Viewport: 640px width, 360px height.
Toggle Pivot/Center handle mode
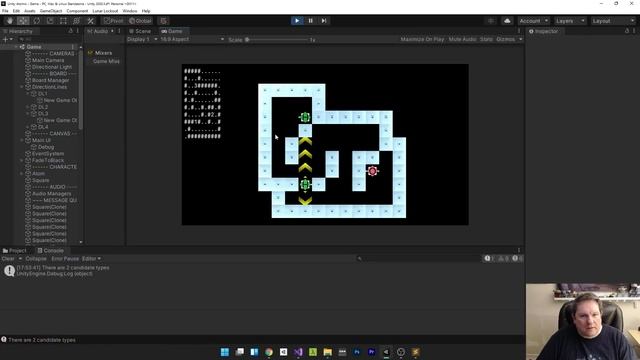[x=113, y=21]
